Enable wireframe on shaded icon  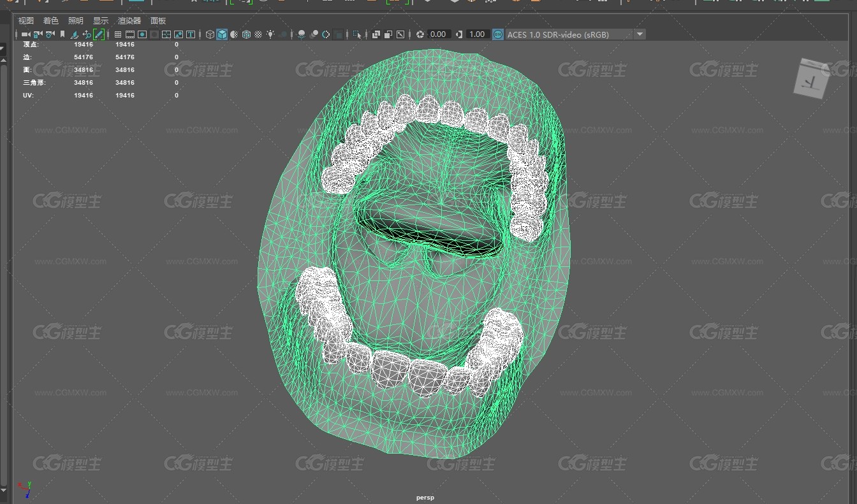pyautogui.click(x=246, y=34)
